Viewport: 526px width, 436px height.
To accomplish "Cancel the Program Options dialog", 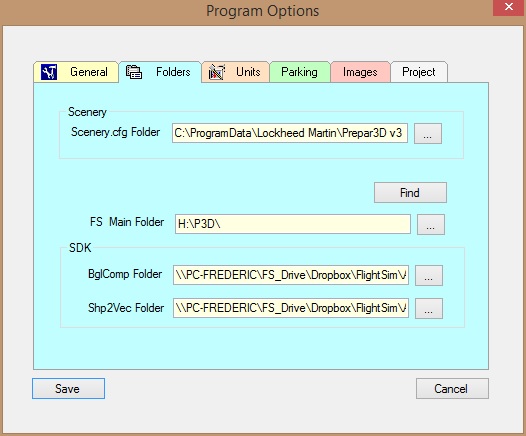I will tap(452, 389).
